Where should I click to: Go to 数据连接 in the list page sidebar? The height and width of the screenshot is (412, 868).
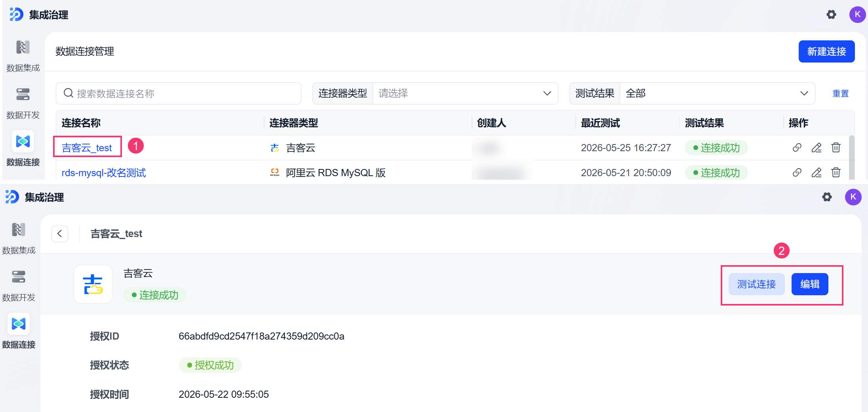point(23,149)
